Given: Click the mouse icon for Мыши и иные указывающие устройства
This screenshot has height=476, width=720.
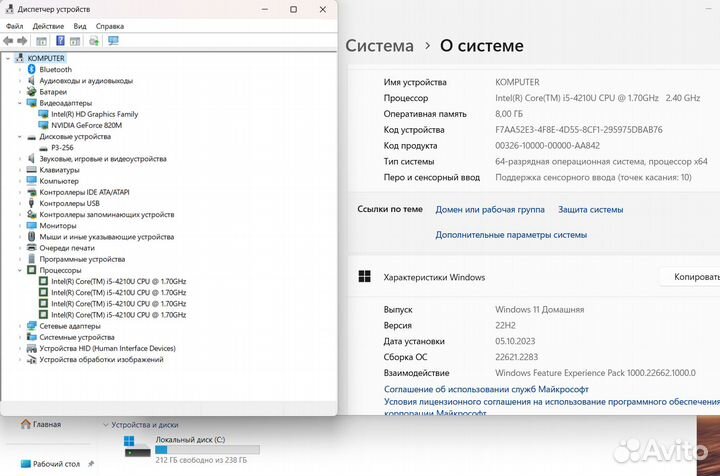Looking at the screenshot, I should tap(31, 236).
